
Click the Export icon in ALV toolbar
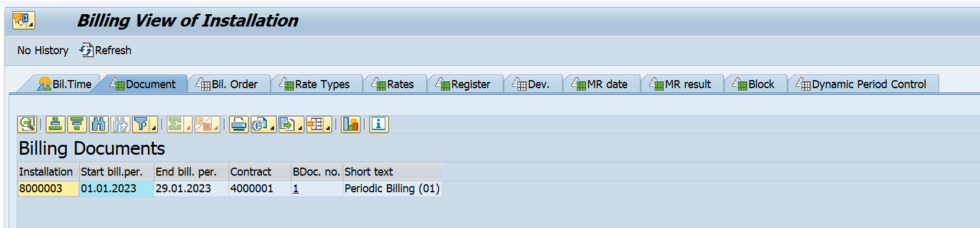click(x=287, y=124)
